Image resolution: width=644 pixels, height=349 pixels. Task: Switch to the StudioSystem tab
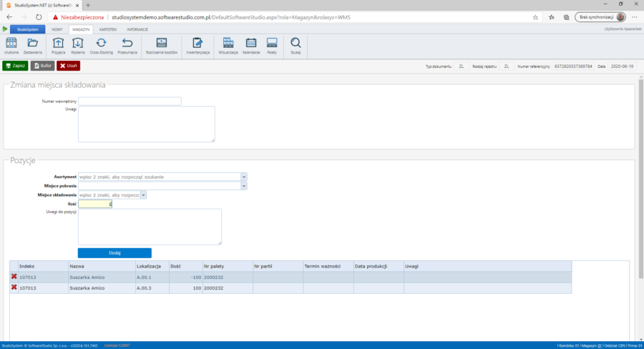tap(27, 29)
